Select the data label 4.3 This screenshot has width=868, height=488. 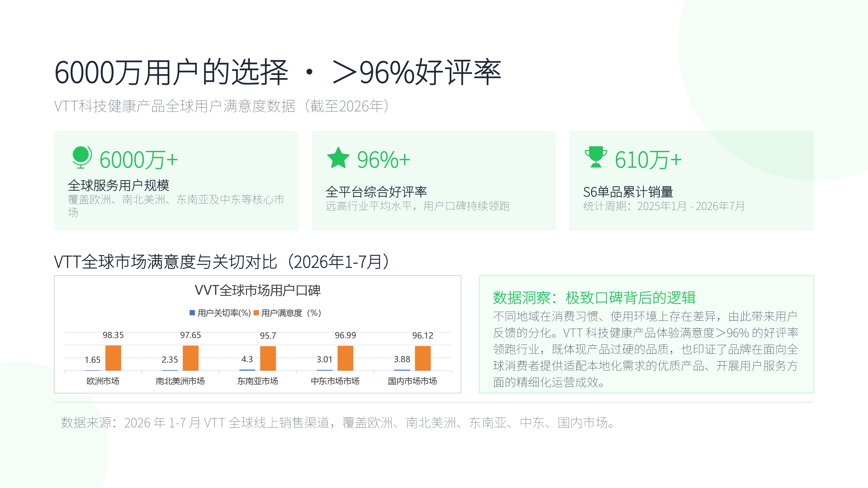[247, 359]
